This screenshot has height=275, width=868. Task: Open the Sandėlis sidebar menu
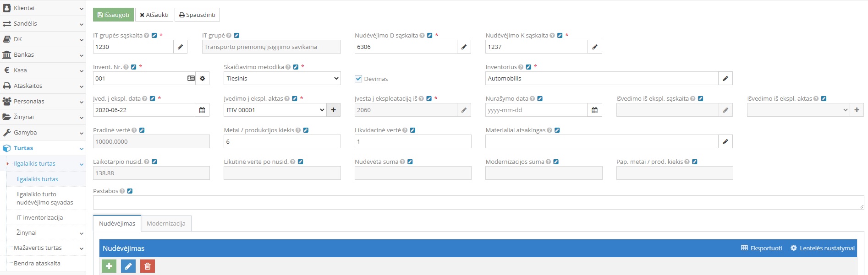[x=43, y=24]
